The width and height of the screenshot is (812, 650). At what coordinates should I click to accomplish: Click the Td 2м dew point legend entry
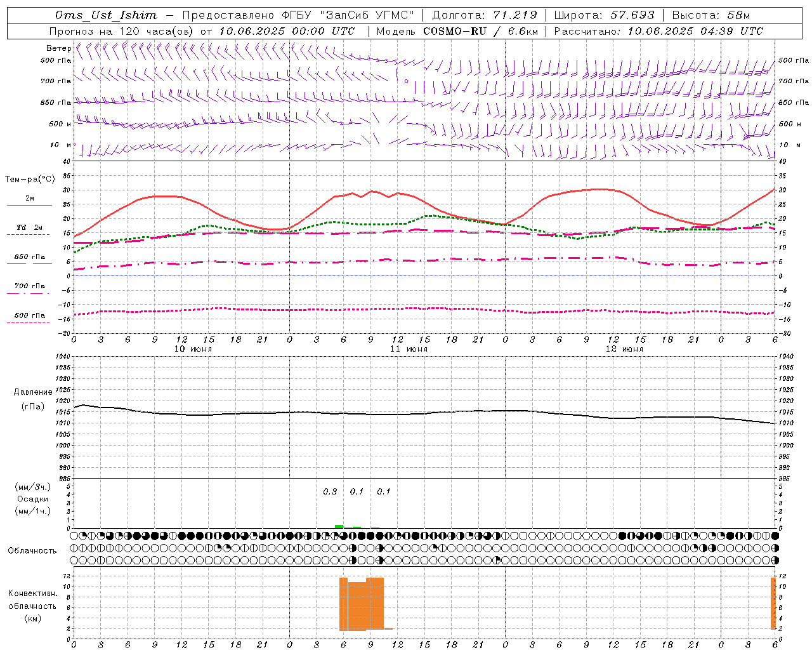pyautogui.click(x=29, y=230)
